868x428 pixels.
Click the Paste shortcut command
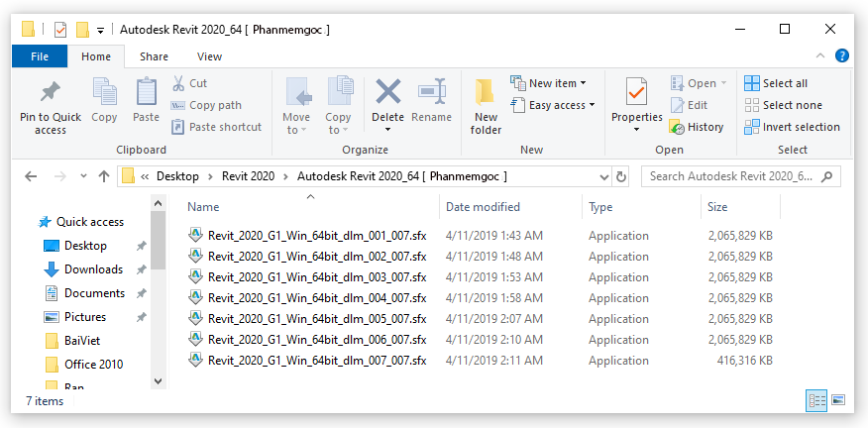click(216, 127)
